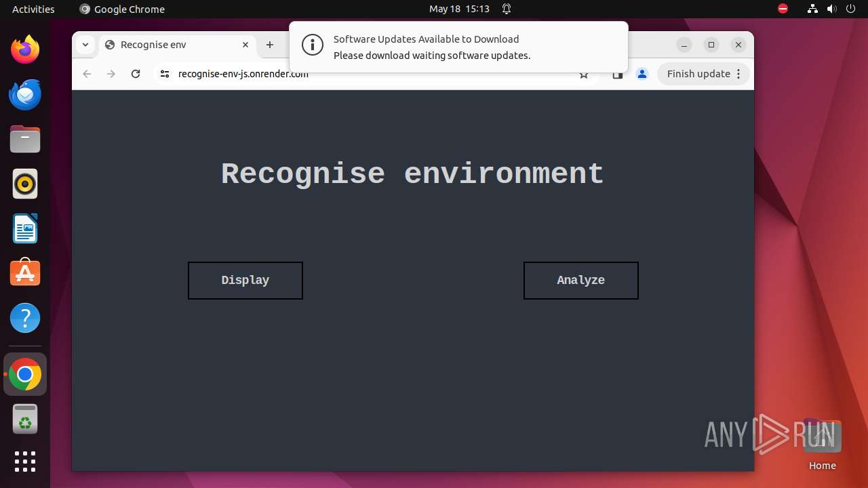Show Applications grid
868x488 pixels.
pyautogui.click(x=25, y=462)
